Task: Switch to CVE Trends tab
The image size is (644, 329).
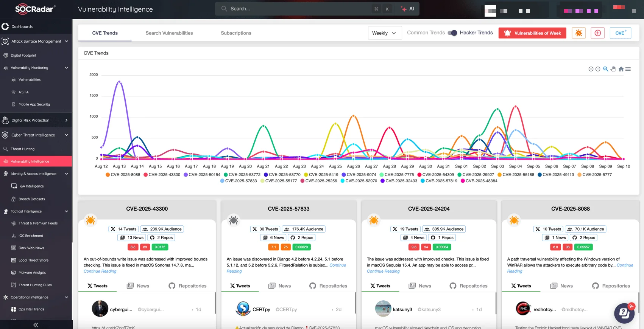Action: point(105,33)
